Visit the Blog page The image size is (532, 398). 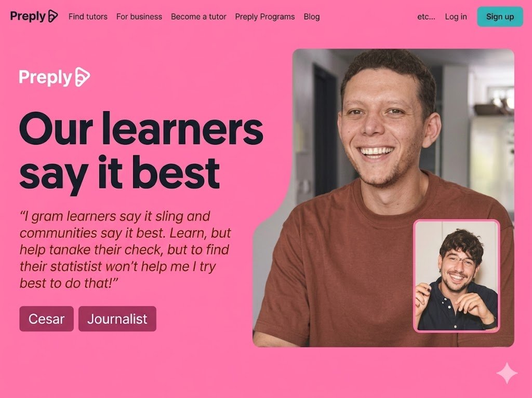click(x=312, y=17)
